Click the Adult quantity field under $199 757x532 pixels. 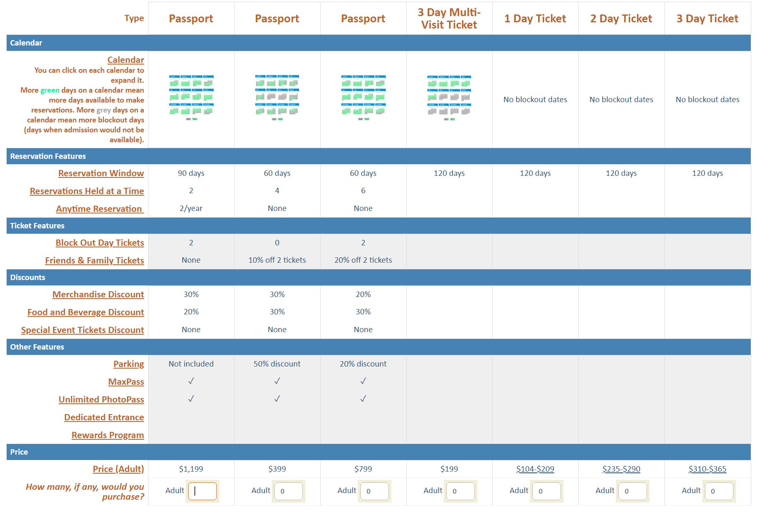tap(461, 491)
